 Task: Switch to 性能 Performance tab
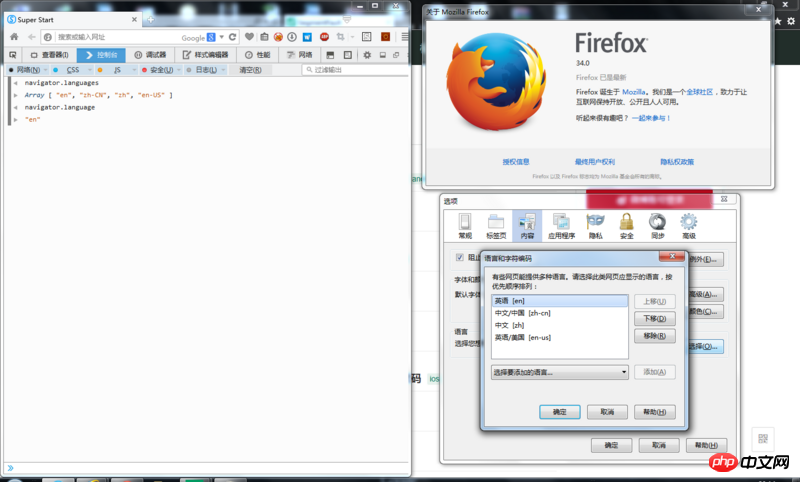(x=258, y=55)
